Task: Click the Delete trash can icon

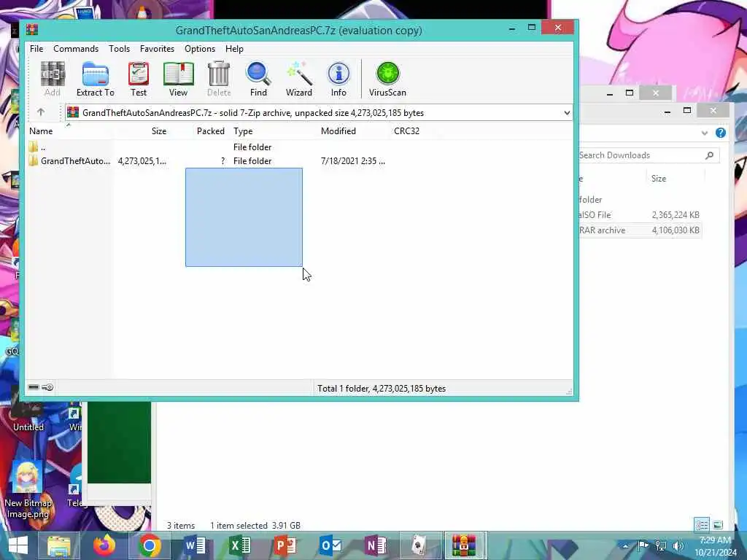Action: tap(219, 79)
